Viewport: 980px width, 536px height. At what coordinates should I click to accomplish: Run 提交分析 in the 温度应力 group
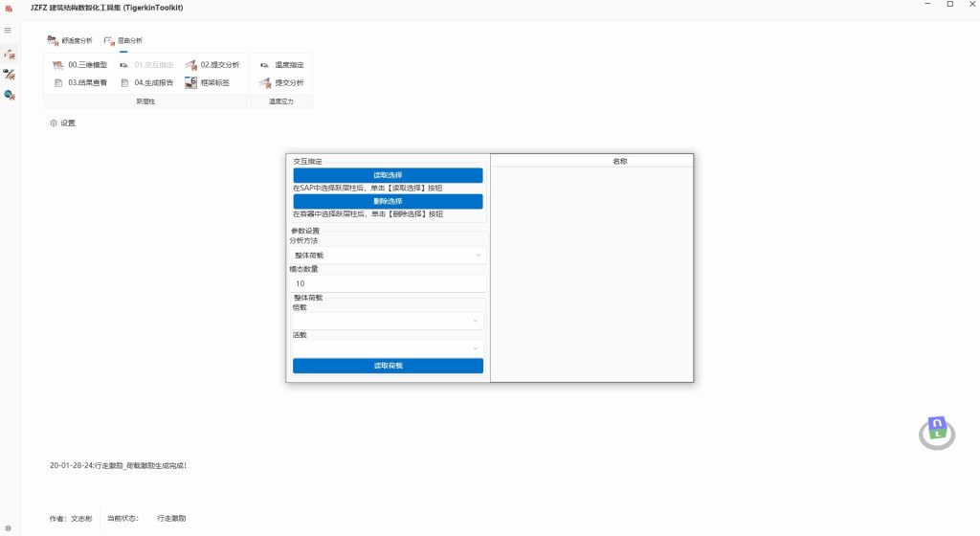click(281, 82)
